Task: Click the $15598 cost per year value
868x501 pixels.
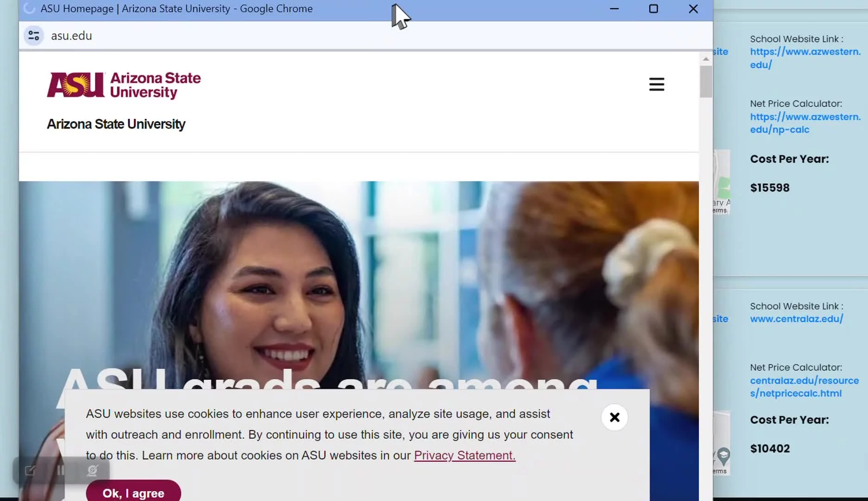Action: tap(770, 188)
